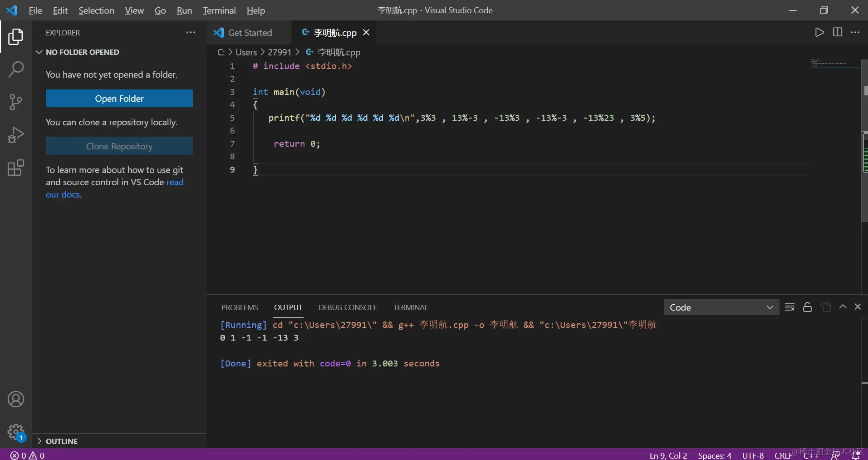Open the Go menu
The image size is (868, 460).
point(160,10)
